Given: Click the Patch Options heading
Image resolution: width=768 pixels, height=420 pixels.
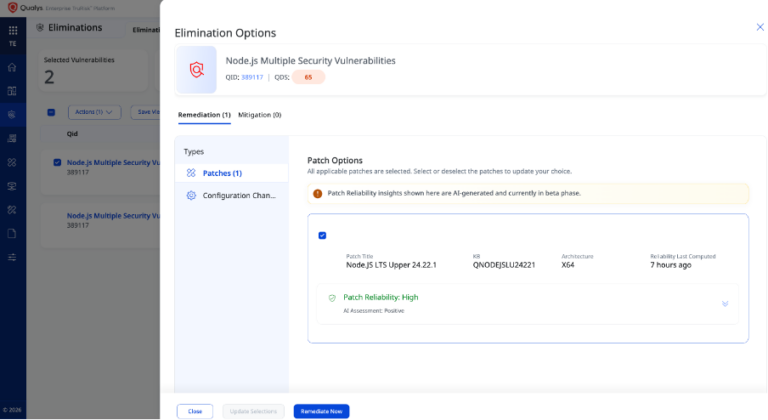Looking at the screenshot, I should (335, 160).
